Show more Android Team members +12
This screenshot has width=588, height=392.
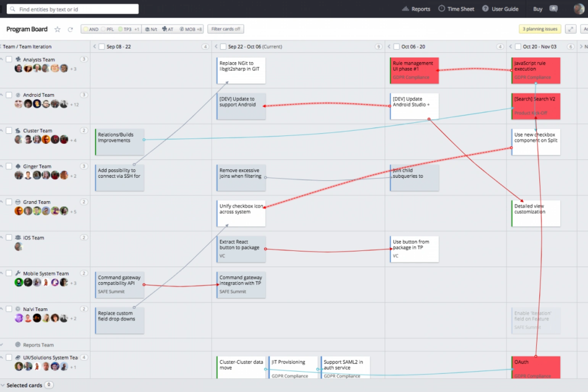[x=74, y=105]
